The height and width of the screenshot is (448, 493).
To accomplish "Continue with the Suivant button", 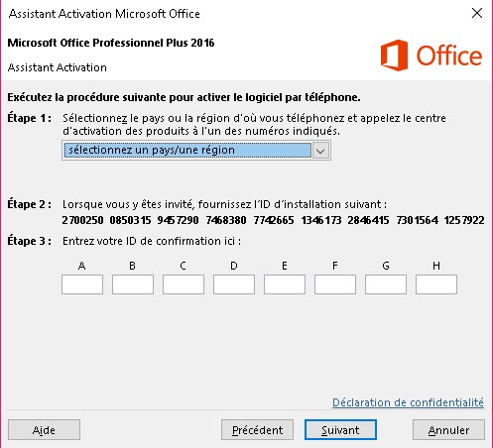I will (340, 430).
